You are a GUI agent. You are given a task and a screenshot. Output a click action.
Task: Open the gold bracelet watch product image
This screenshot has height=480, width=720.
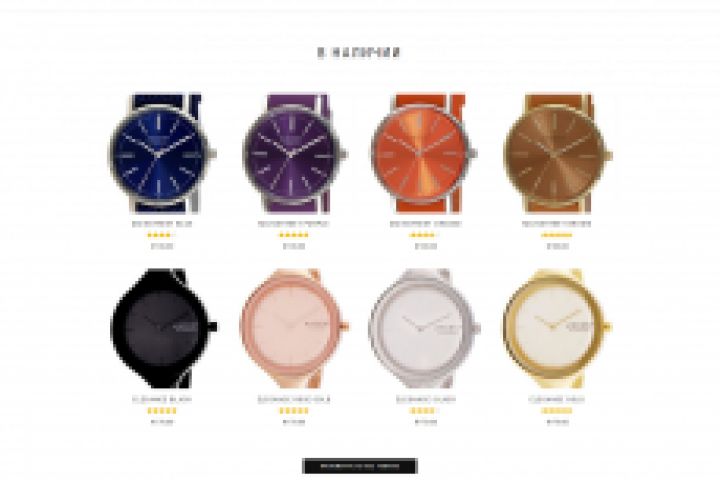[x=558, y=328]
